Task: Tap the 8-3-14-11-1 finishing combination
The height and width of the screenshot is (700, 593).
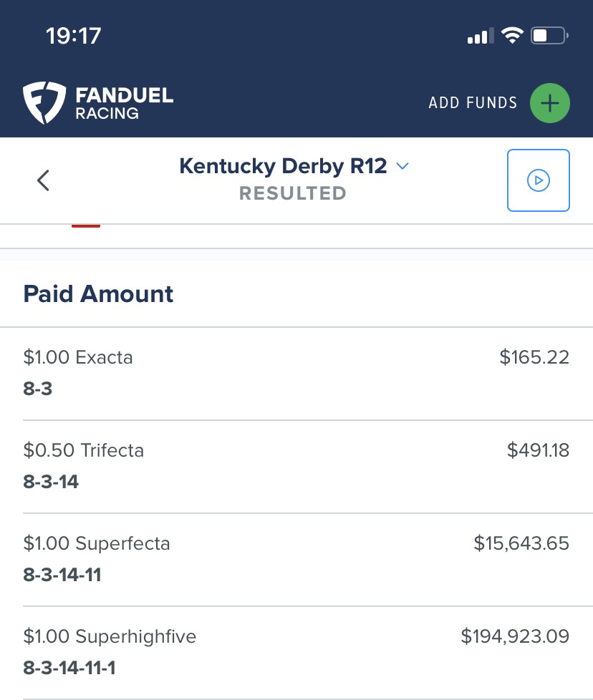Action: [x=69, y=668]
